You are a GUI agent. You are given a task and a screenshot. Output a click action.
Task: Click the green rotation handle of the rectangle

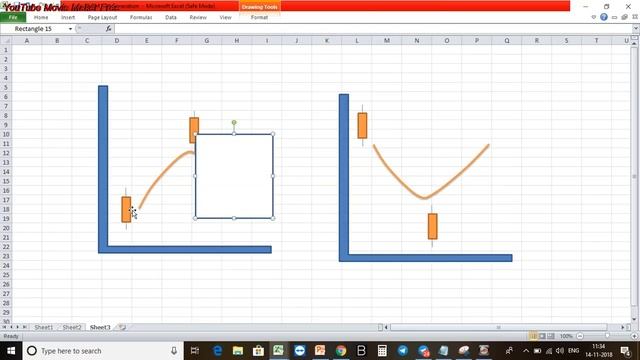234,122
